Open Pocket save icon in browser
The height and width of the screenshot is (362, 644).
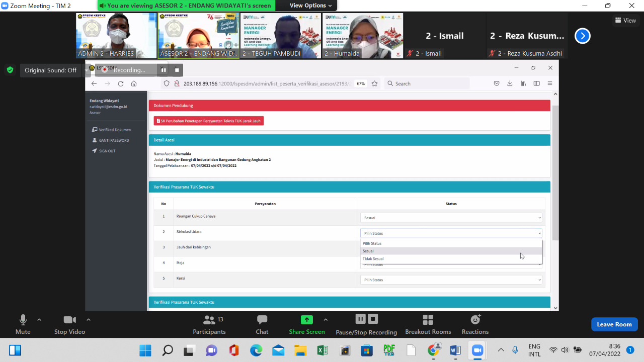497,83
